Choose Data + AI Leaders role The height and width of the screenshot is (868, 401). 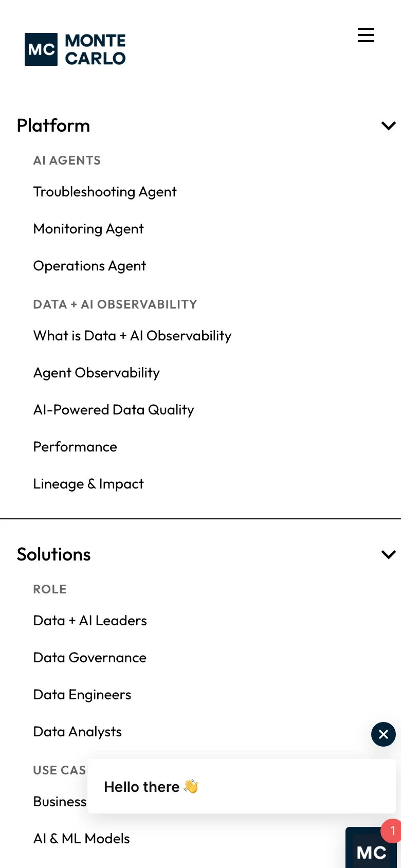click(90, 621)
